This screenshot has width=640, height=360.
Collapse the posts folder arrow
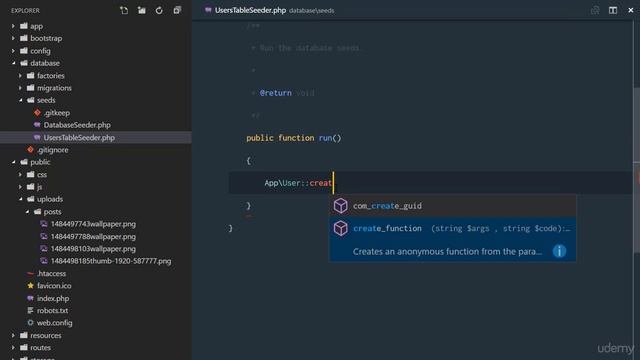[x=27, y=211]
